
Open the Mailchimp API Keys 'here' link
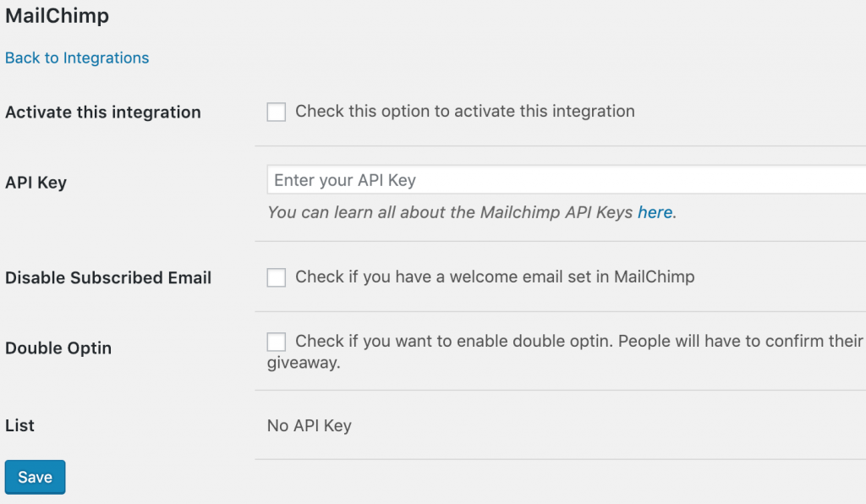pyautogui.click(x=655, y=212)
